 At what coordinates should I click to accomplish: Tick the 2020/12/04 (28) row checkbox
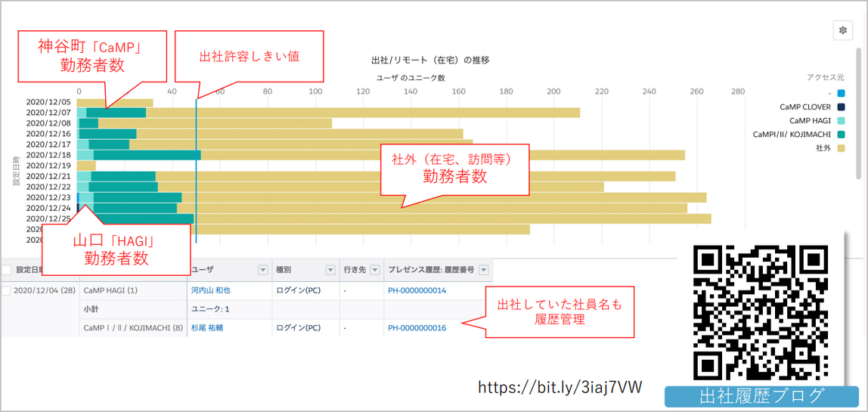[x=7, y=290]
